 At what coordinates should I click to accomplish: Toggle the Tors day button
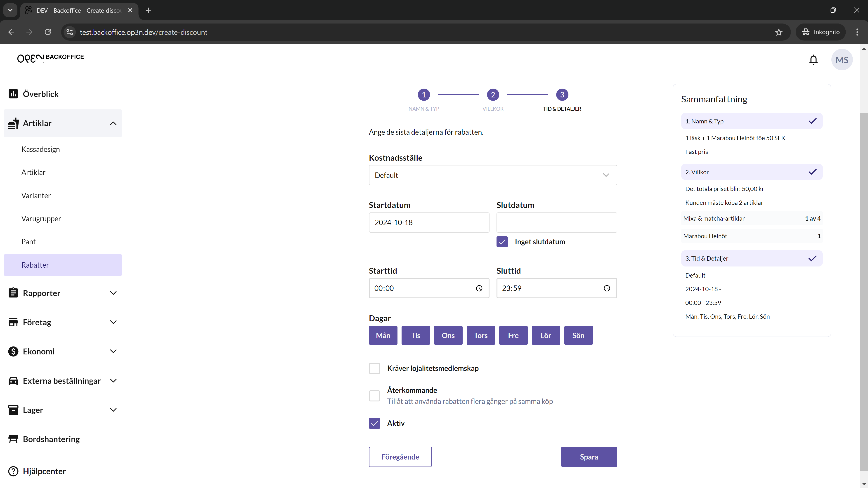tap(480, 335)
